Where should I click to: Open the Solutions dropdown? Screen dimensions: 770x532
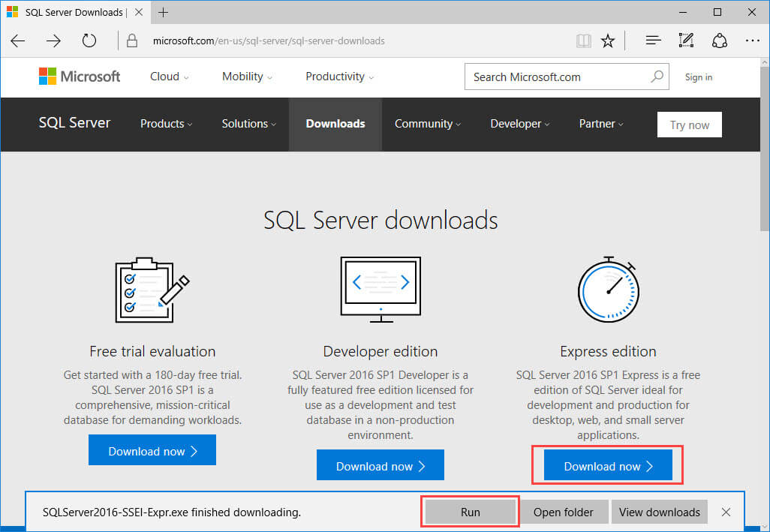pos(249,124)
